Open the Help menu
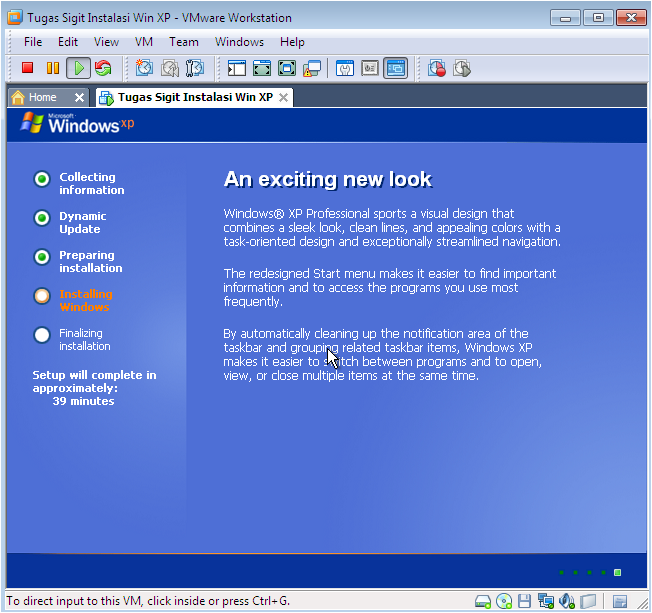652x613 pixels. (x=292, y=42)
